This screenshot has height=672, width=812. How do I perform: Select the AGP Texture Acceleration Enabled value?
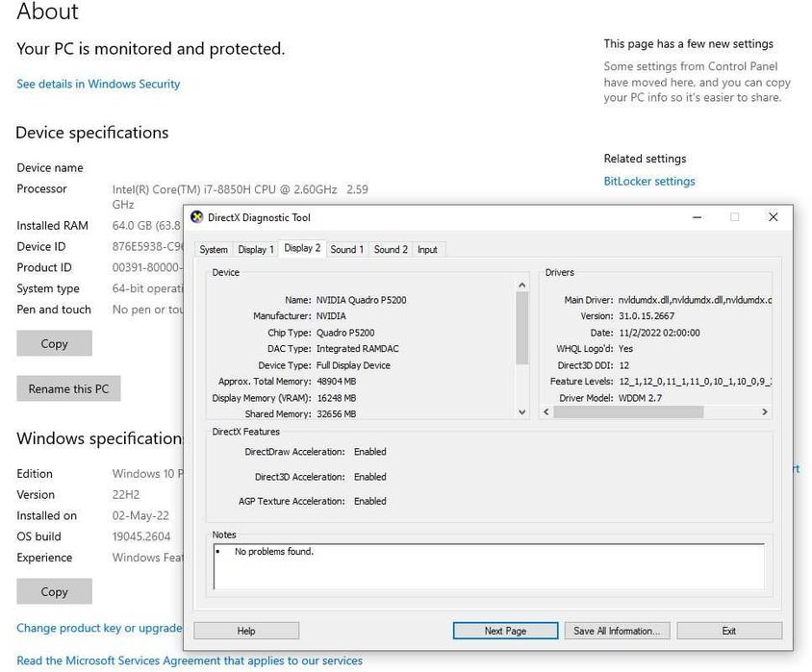pos(369,501)
